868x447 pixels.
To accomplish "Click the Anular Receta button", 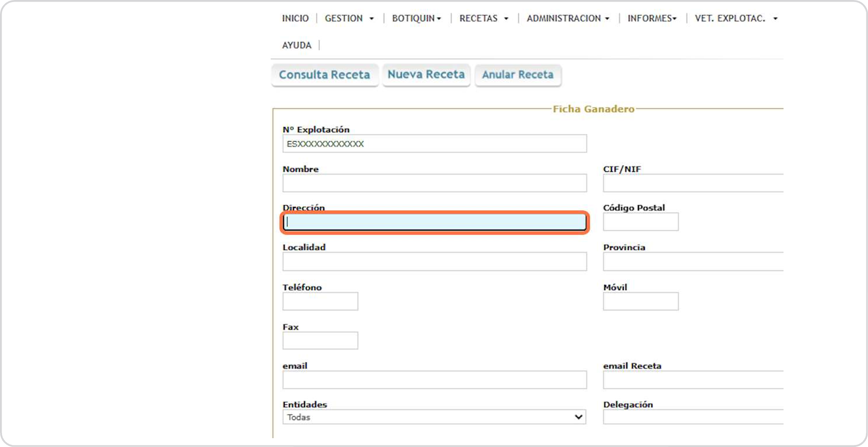I will [x=518, y=75].
